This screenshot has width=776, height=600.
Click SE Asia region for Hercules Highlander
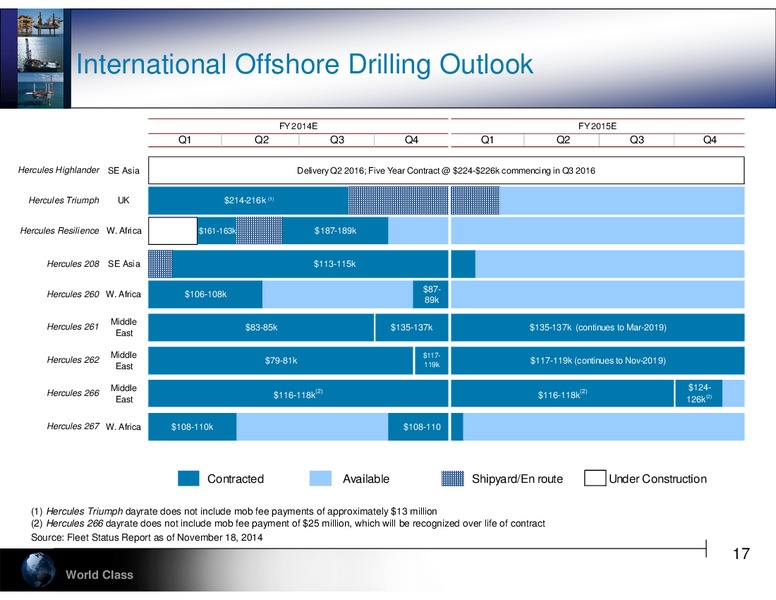coord(124,170)
